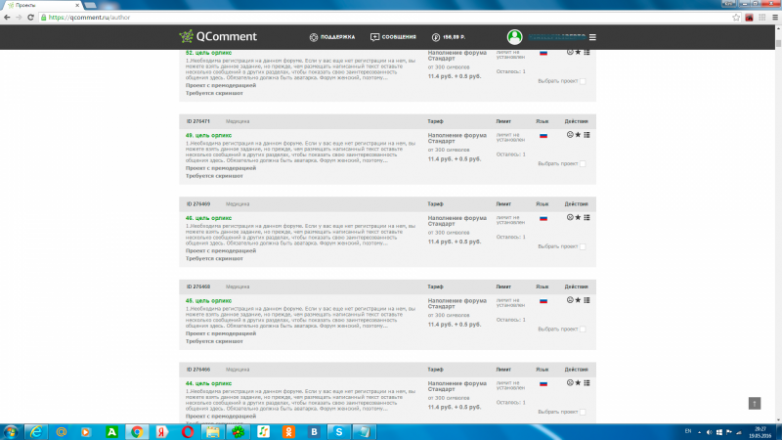Tick Выбрать проект checkbox for project 49
This screenshot has height=440, width=782.
tap(583, 164)
